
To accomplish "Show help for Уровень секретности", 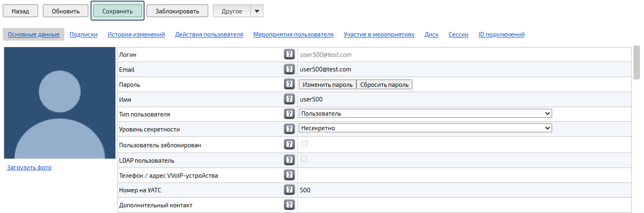I will pyautogui.click(x=289, y=129).
